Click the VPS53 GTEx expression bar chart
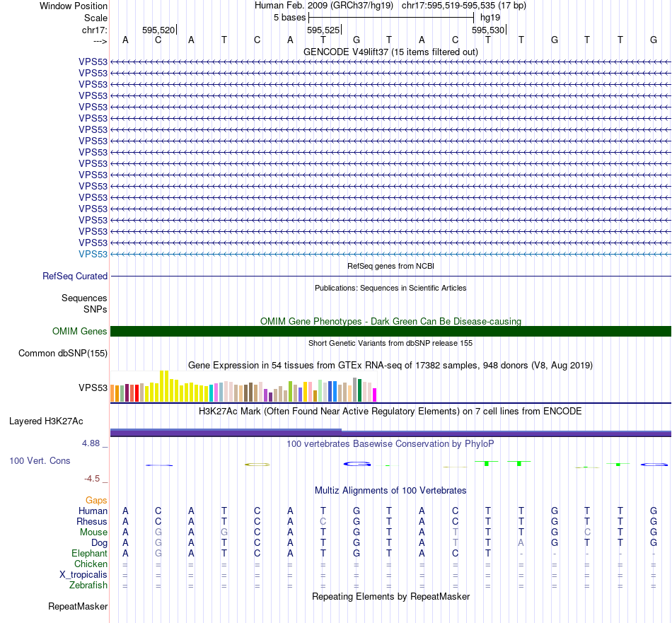Screen dimensions: 672x623 pos(243,386)
